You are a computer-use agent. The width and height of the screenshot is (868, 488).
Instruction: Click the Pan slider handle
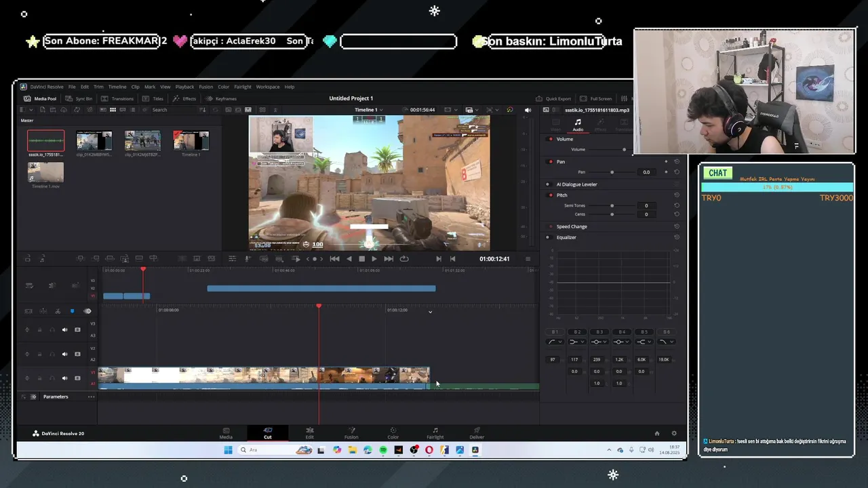point(612,172)
